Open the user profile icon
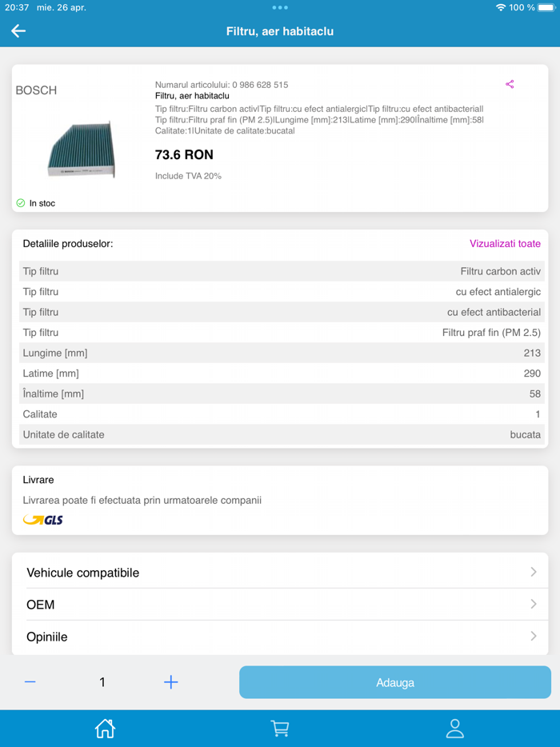Screen dimensions: 560x747 pyautogui.click(x=454, y=728)
